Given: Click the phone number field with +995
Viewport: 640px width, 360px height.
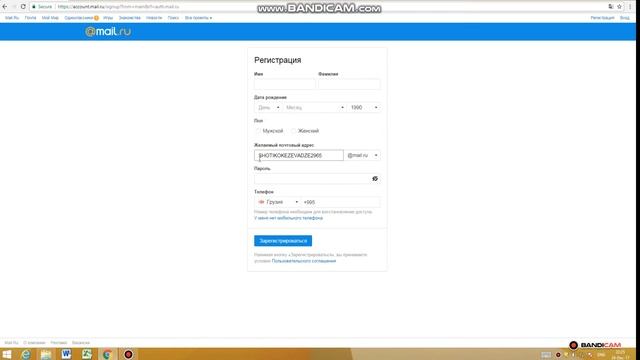Looking at the screenshot, I should point(341,202).
